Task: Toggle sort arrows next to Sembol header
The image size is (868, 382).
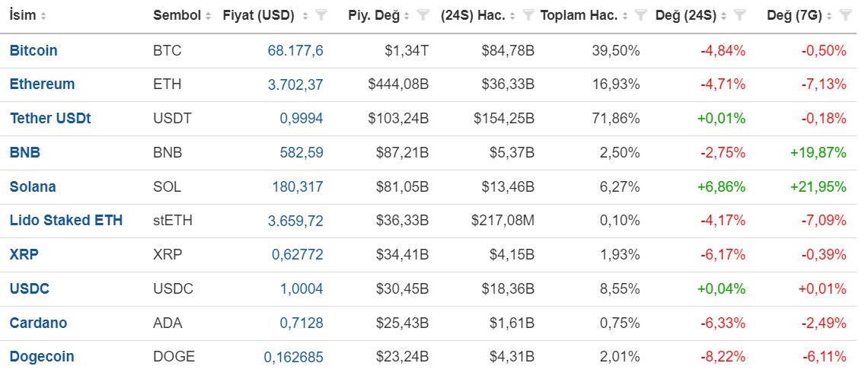Action: point(208,16)
